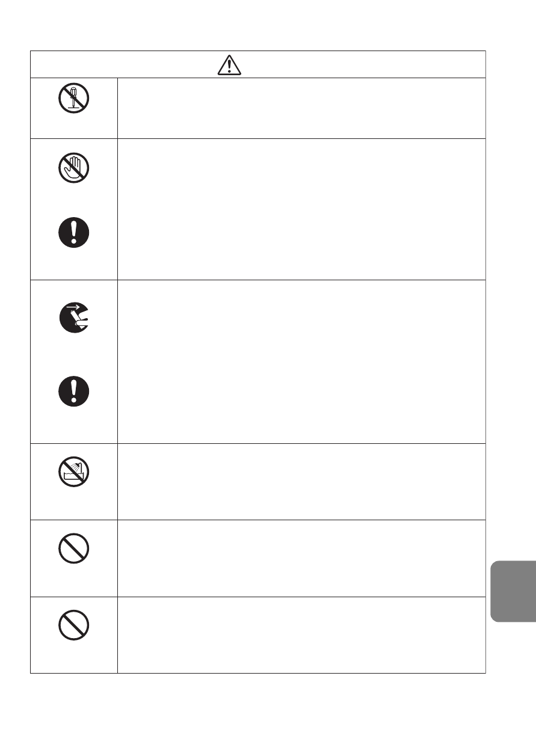
Task: Click exclamation mark icon beneath the hand icon
Action: pos(74,231)
